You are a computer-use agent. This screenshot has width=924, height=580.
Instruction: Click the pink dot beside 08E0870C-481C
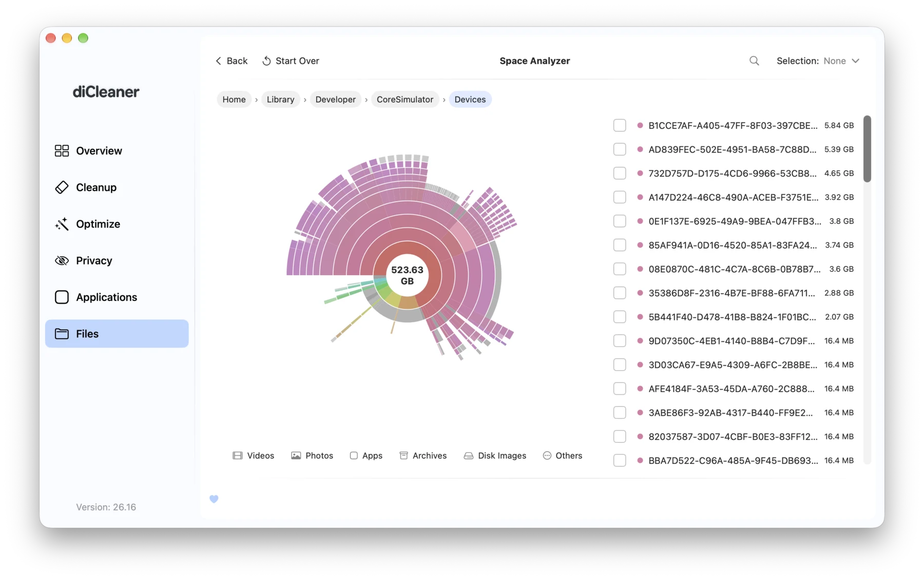pos(640,269)
